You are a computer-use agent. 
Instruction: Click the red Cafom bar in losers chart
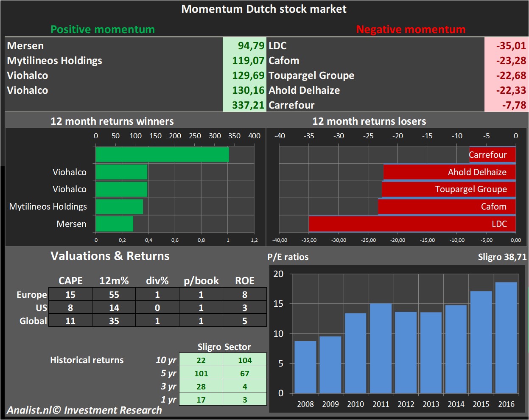coord(447,207)
